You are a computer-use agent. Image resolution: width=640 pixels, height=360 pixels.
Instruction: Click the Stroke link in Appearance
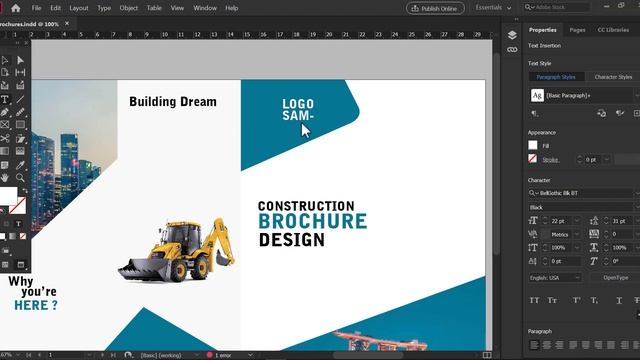pos(551,160)
